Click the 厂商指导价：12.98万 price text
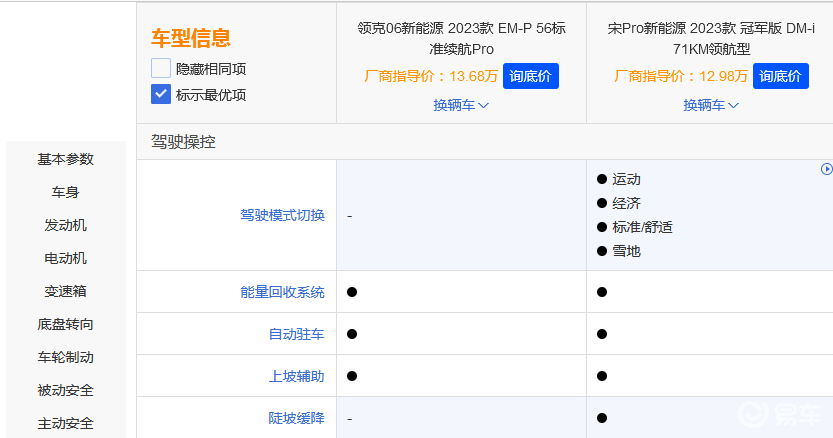 tap(681, 76)
